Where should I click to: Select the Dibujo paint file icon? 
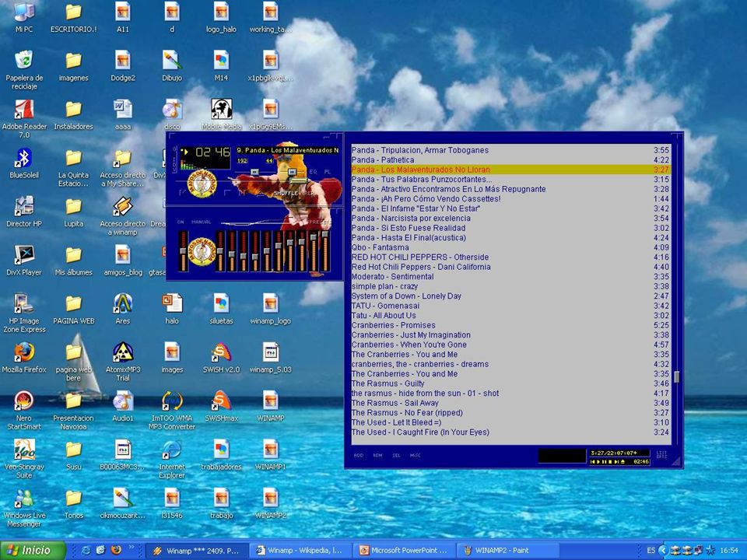tap(172, 65)
